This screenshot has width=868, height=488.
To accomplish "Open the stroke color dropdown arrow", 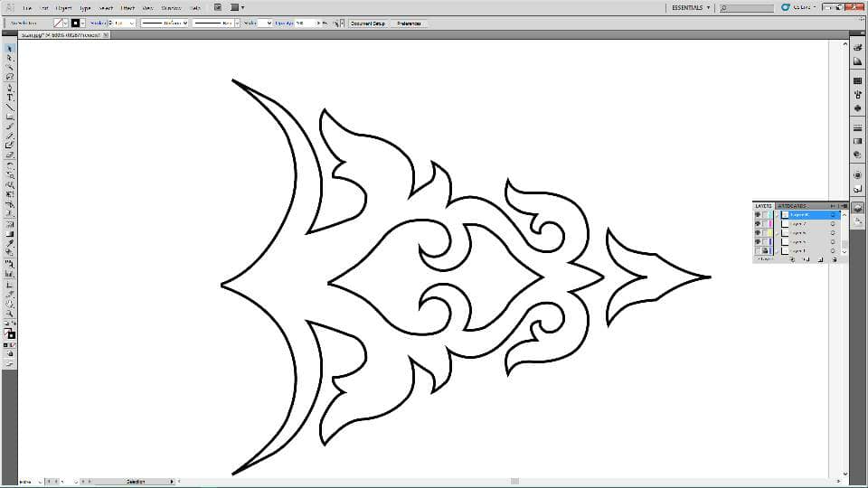I will pos(82,23).
